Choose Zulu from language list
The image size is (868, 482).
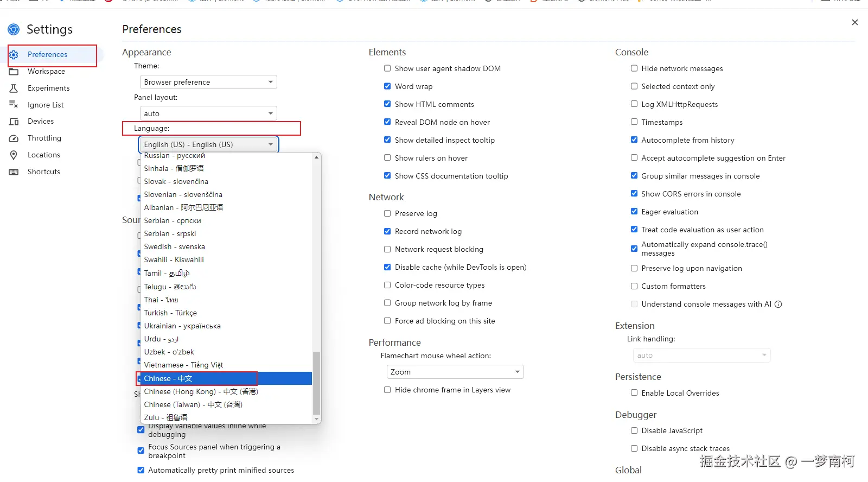[x=227, y=417]
